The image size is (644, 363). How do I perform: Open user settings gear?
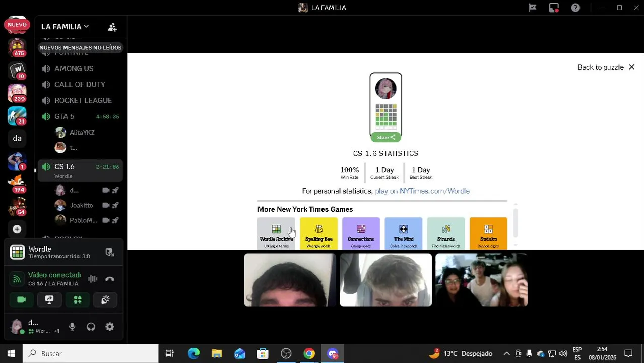point(110,327)
